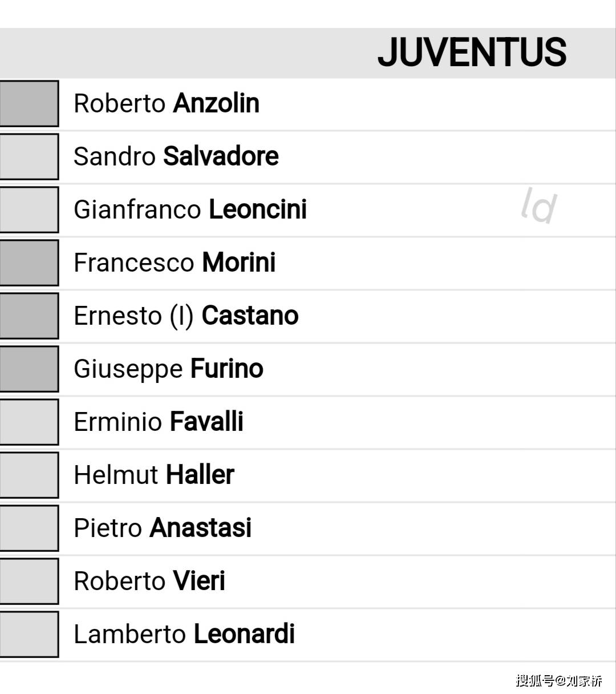Click the box beside Pietro Anastasi

point(29,528)
